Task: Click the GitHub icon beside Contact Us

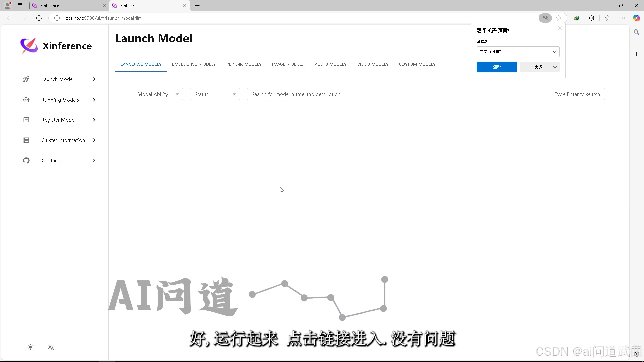Action: coord(26,161)
